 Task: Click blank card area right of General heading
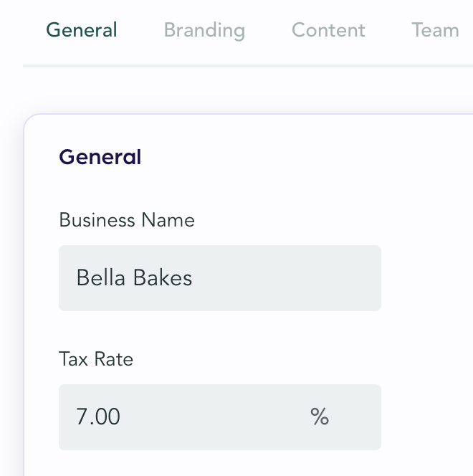coord(301,157)
